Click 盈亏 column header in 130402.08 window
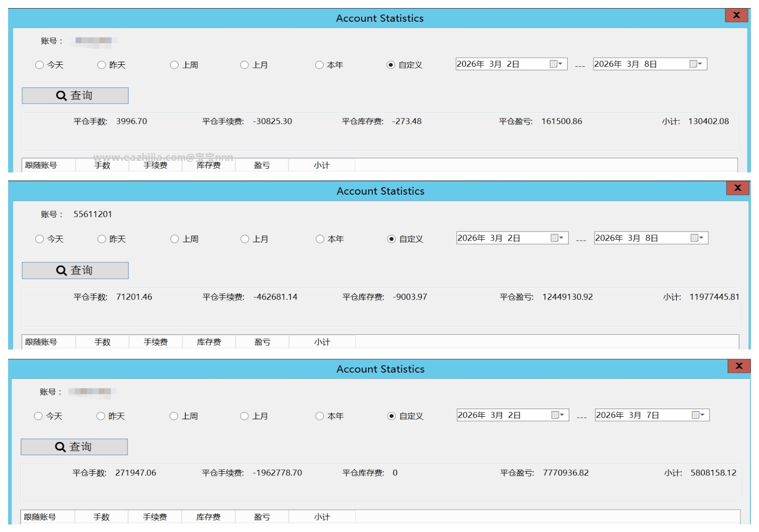 (262, 165)
